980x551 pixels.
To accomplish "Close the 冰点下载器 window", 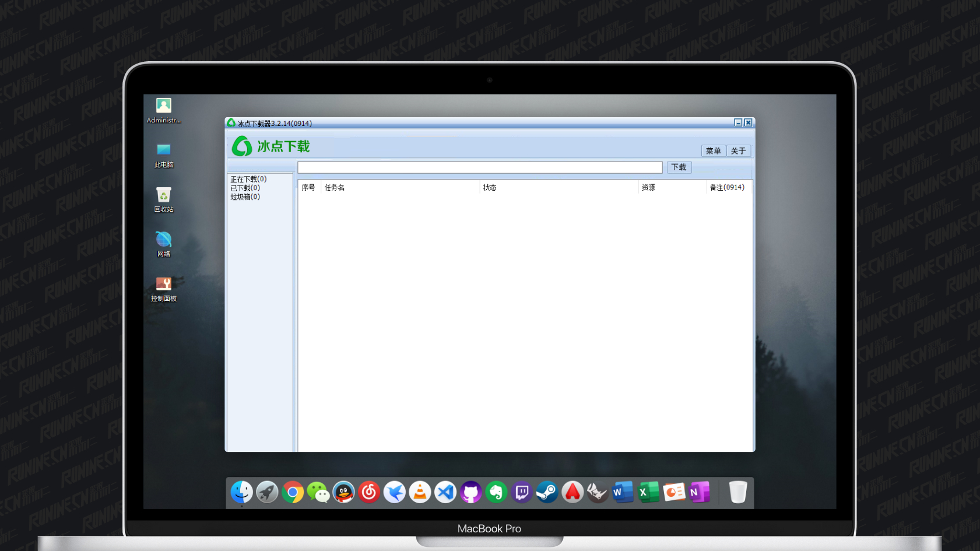I will tap(748, 122).
